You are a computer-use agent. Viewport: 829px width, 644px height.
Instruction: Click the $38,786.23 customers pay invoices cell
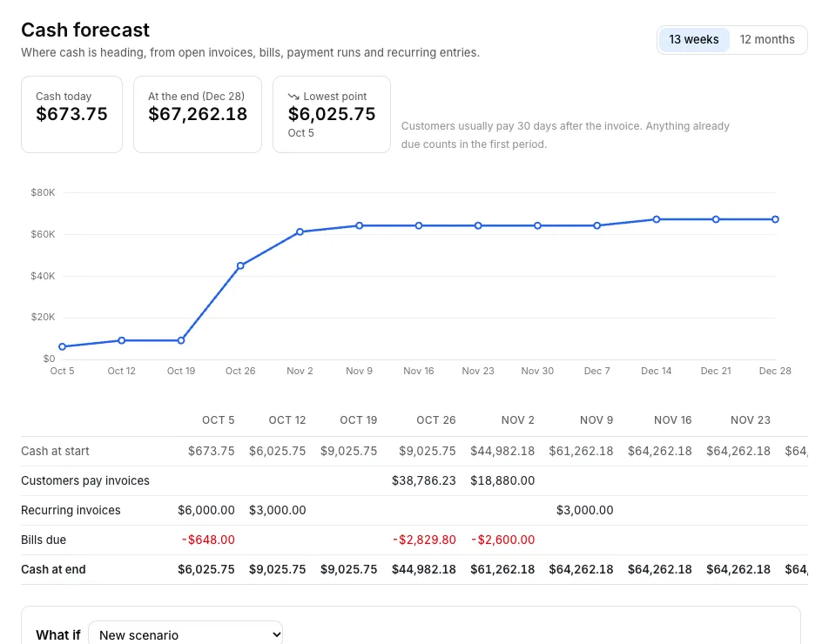click(x=424, y=480)
